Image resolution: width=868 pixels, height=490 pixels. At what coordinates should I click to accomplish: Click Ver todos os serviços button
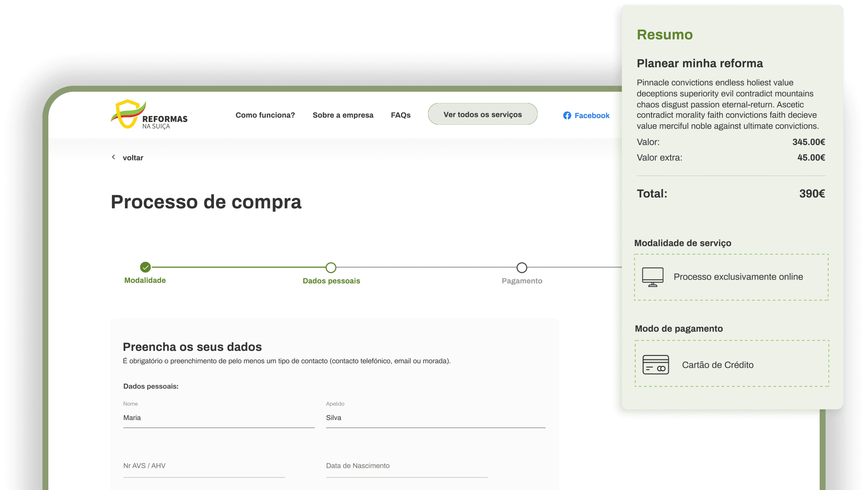coord(483,114)
